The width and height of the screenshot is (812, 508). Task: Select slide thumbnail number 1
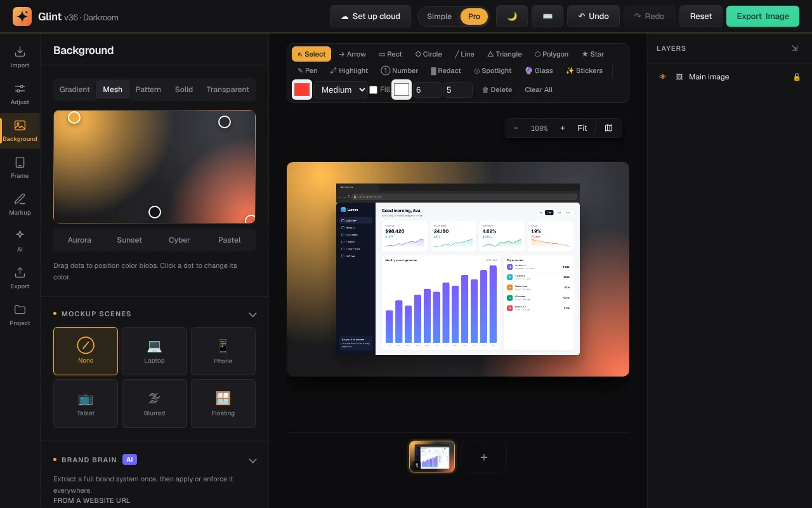click(432, 457)
